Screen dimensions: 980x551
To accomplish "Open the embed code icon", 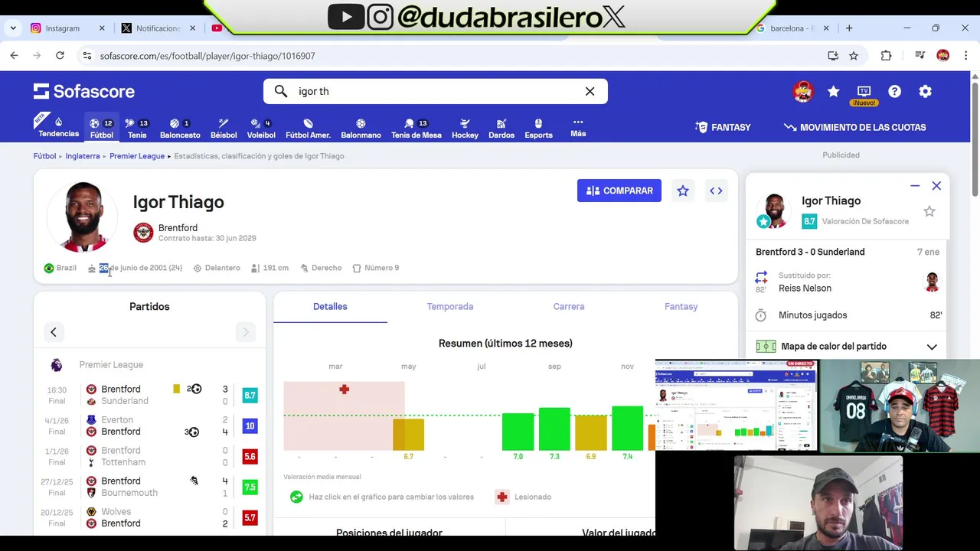I will point(716,191).
